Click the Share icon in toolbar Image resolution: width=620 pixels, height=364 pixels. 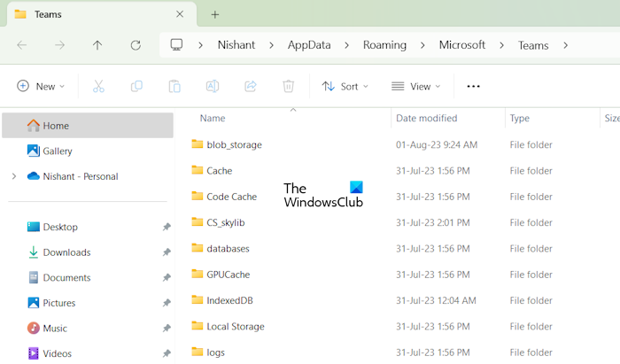click(x=251, y=86)
